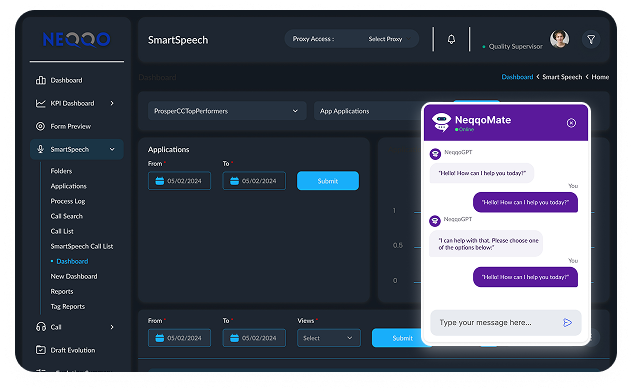Click calendar icon in Applications From date

[160, 181]
